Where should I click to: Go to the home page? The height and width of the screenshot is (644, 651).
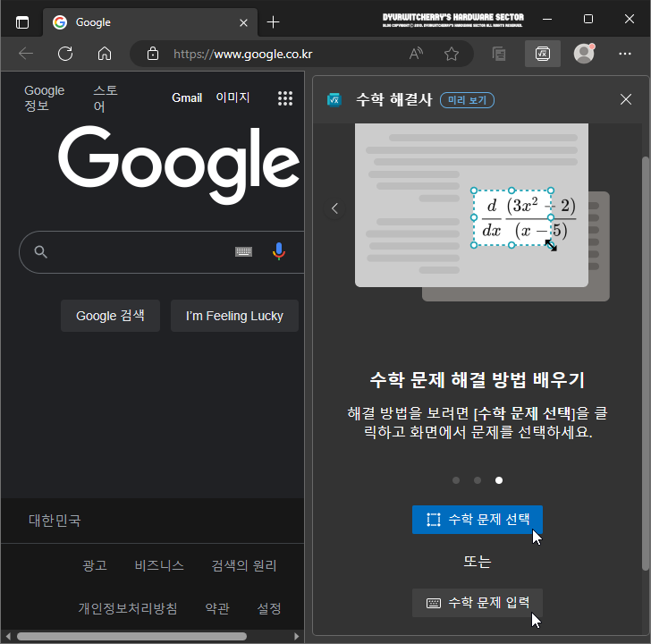point(105,54)
